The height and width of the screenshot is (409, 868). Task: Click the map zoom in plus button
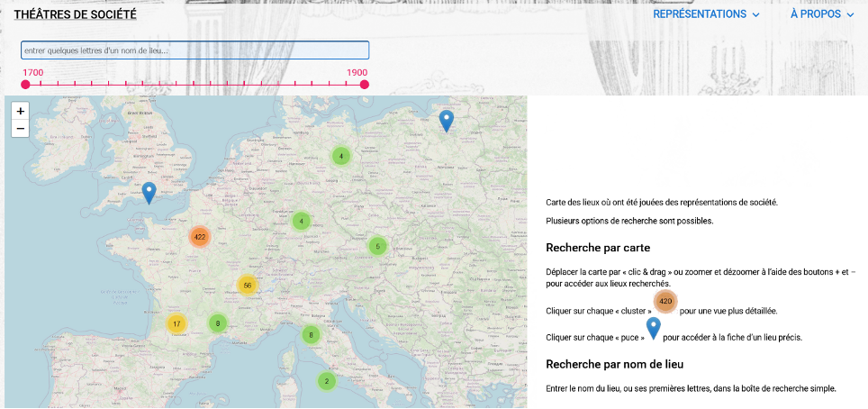point(21,111)
